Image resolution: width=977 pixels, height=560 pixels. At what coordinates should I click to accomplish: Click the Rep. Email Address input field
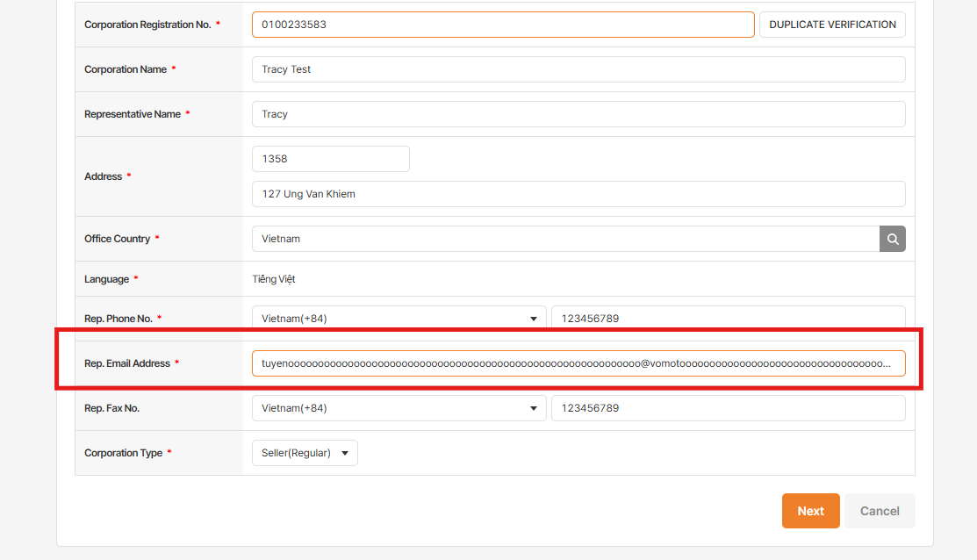(x=578, y=363)
